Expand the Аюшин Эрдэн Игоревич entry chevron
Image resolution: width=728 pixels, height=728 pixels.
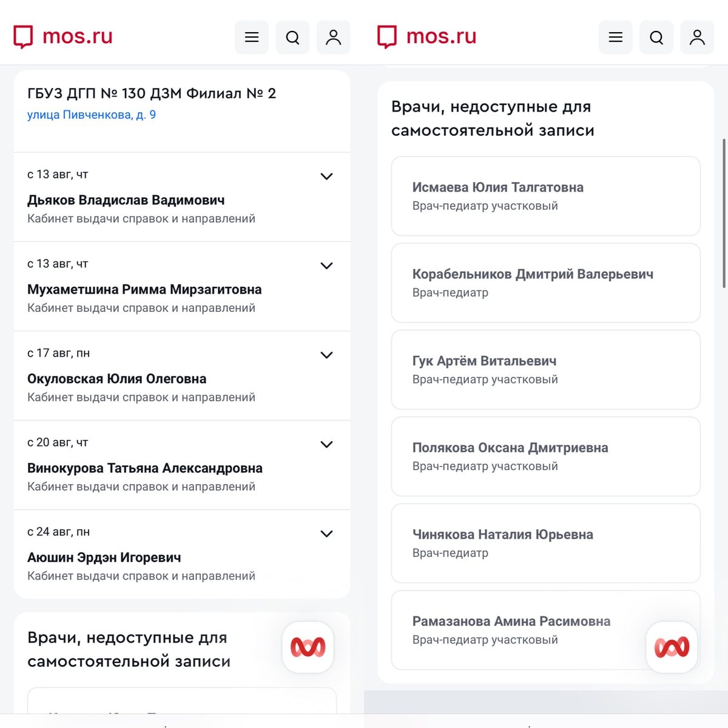(326, 534)
